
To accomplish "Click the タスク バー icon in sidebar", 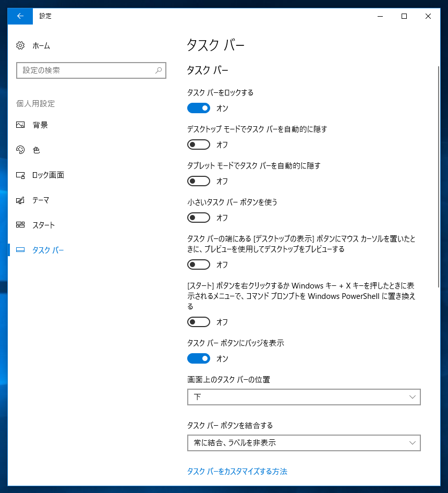I will [20, 250].
